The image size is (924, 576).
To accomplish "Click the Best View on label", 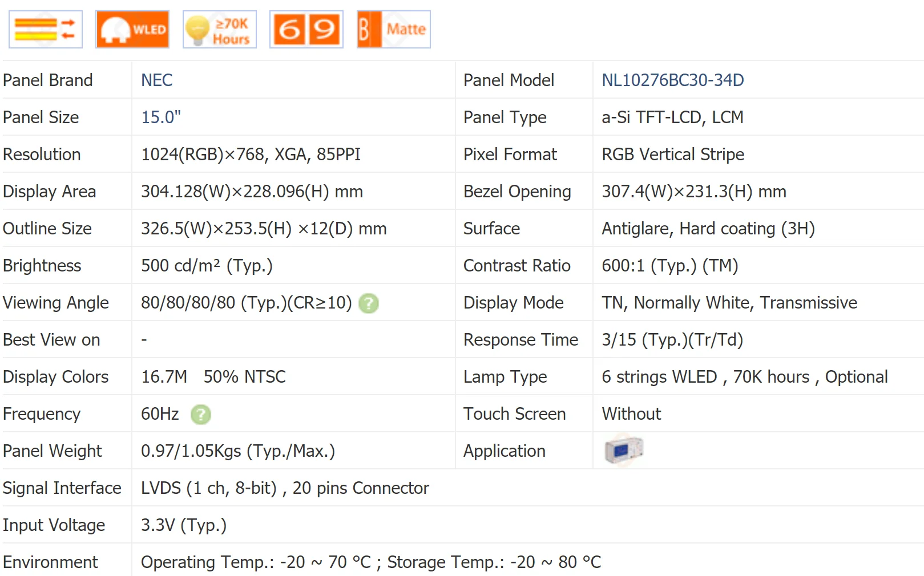I will coord(51,340).
